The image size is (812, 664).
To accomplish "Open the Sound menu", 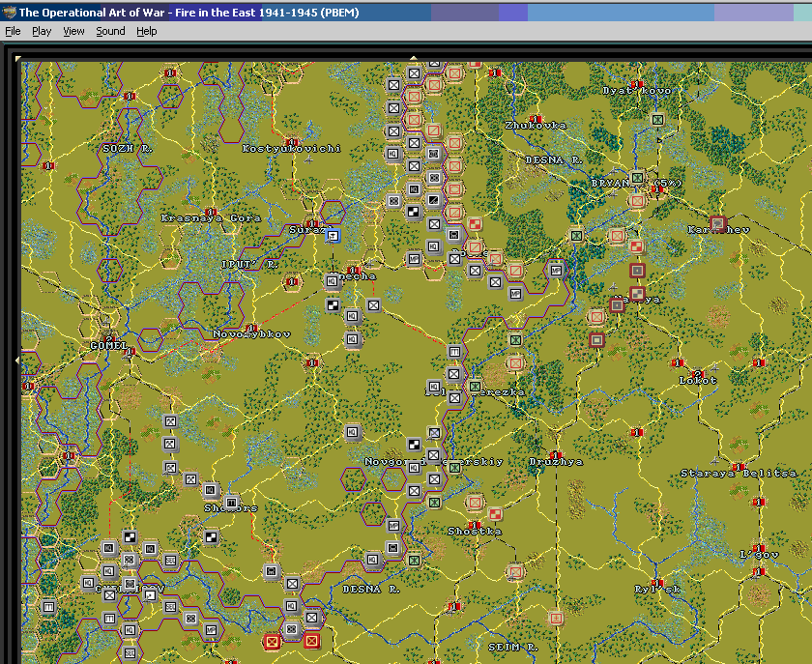I will 110,31.
